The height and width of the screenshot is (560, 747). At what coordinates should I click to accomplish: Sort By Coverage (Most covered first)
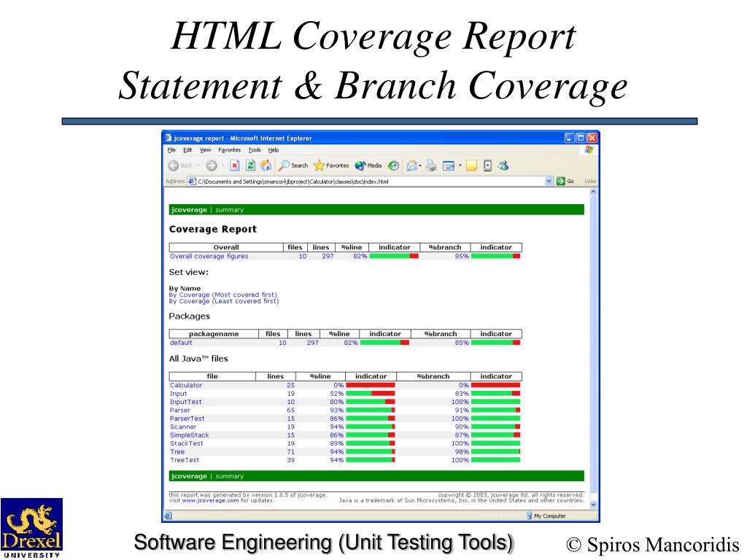pos(222,295)
